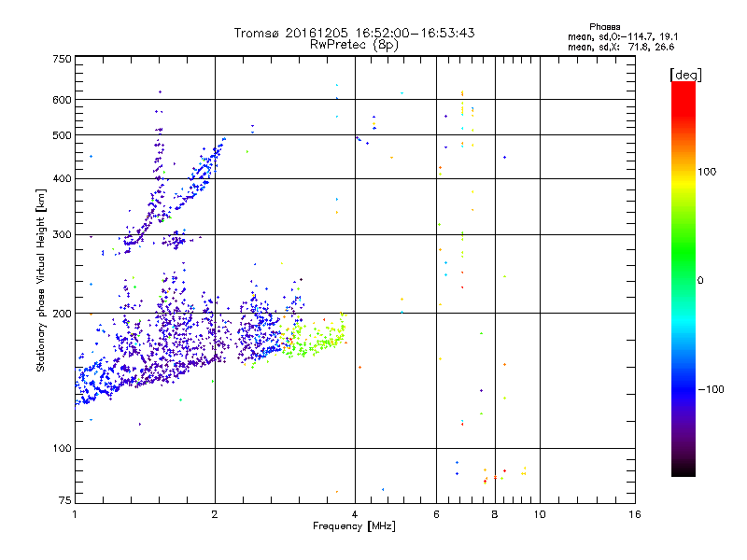Click the colorbar tick label "0"

tap(700, 281)
